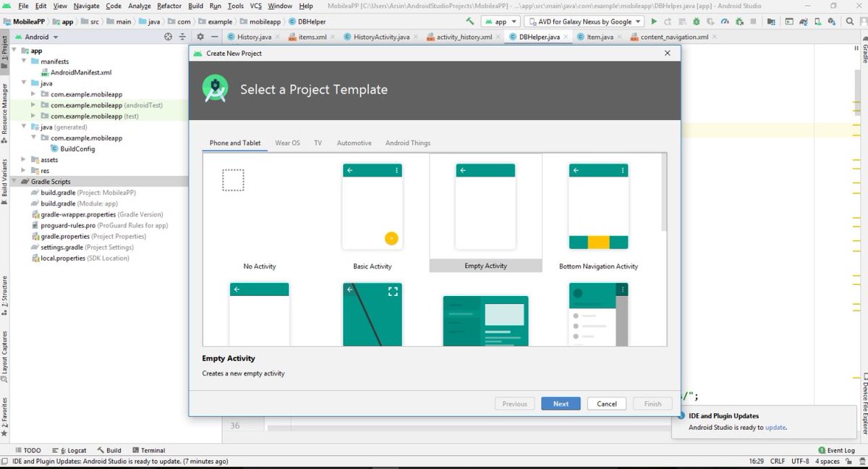This screenshot has width=868, height=469.
Task: Click the UTF-8 encoding in status bar
Action: [800, 461]
